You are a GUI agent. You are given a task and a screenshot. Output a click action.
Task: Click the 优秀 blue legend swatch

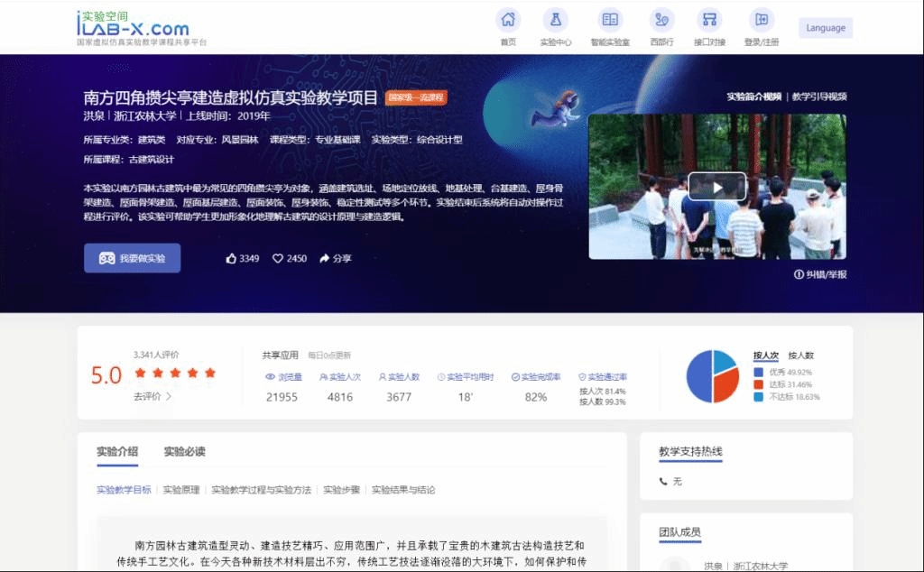click(x=758, y=372)
